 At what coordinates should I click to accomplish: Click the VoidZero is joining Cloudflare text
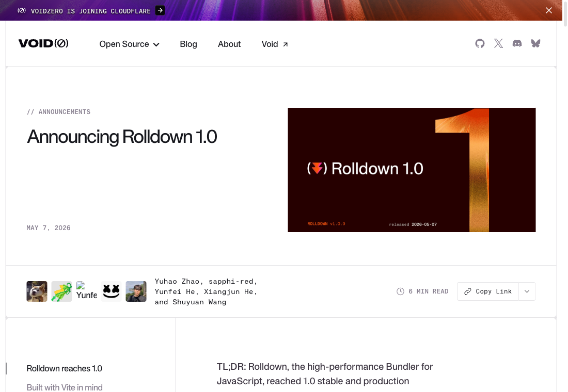point(90,11)
